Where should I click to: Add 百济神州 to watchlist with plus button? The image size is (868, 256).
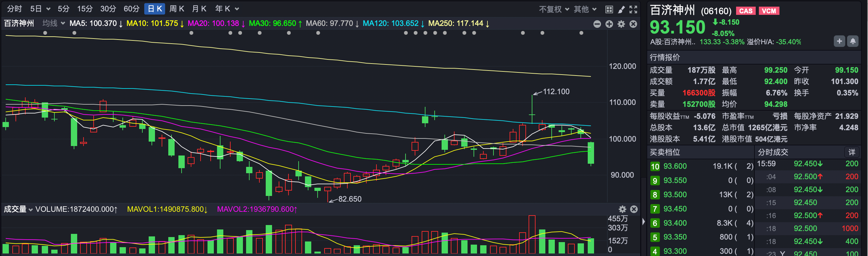coord(839,41)
